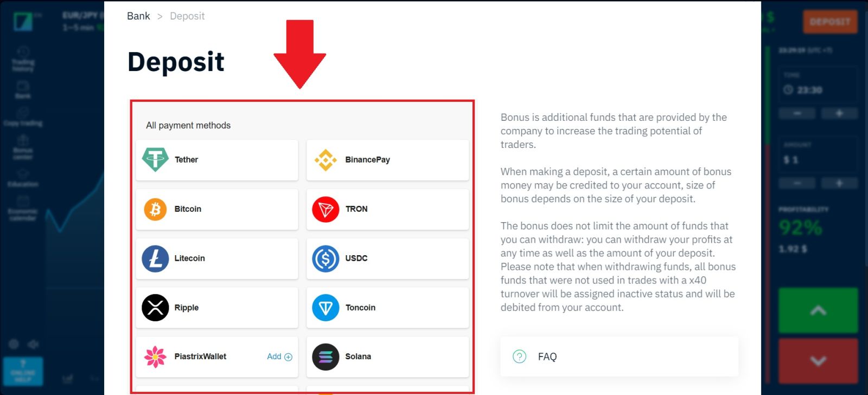Click the red down trade button
868x395 pixels.
(x=818, y=360)
